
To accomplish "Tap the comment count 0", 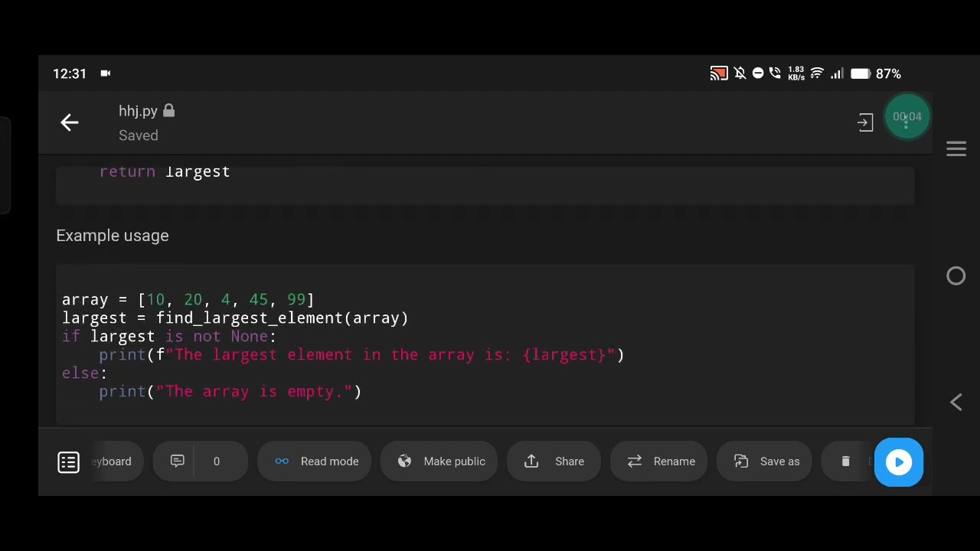I will [217, 461].
